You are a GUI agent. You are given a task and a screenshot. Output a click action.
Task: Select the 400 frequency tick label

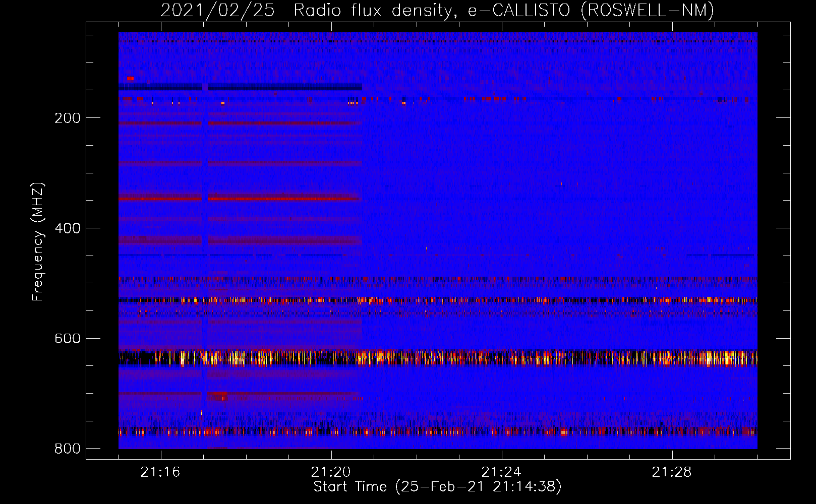(x=68, y=228)
